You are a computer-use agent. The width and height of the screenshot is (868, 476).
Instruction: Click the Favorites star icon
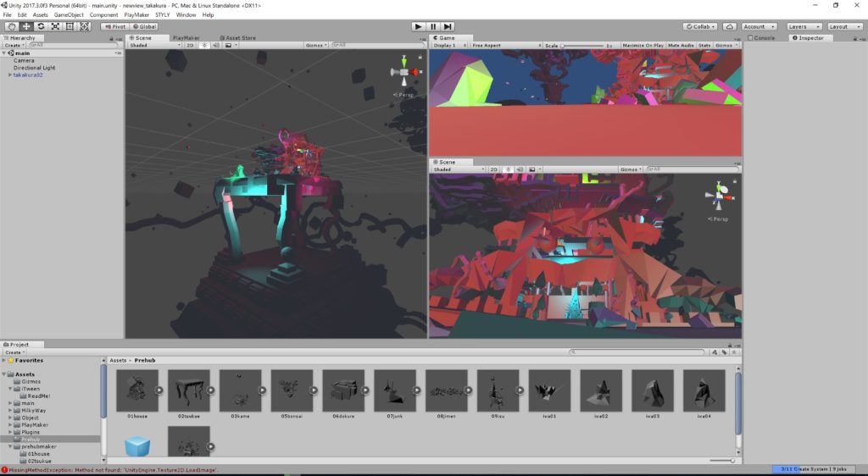click(x=10, y=360)
